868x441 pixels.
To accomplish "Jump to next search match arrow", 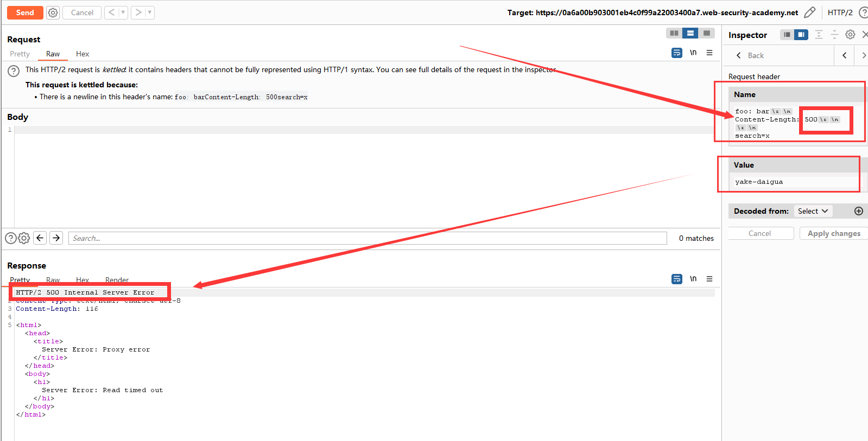I will click(56, 238).
